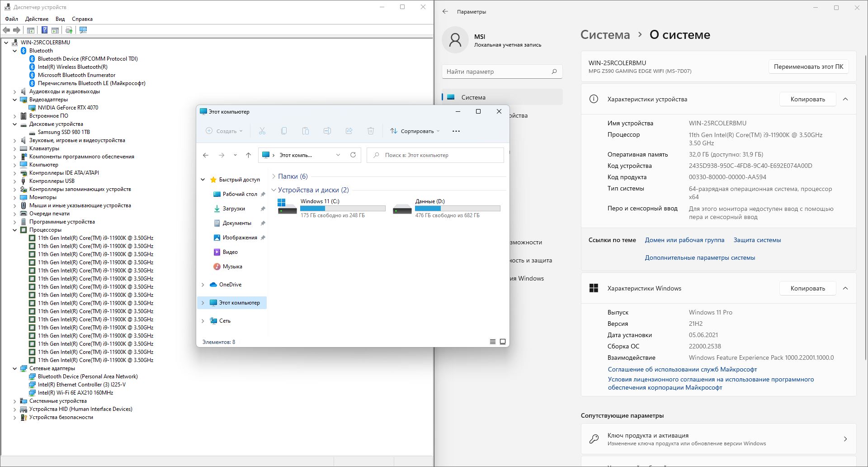The image size is (868, 467).
Task: Go back using arrow in Параметры window
Action: click(x=445, y=12)
